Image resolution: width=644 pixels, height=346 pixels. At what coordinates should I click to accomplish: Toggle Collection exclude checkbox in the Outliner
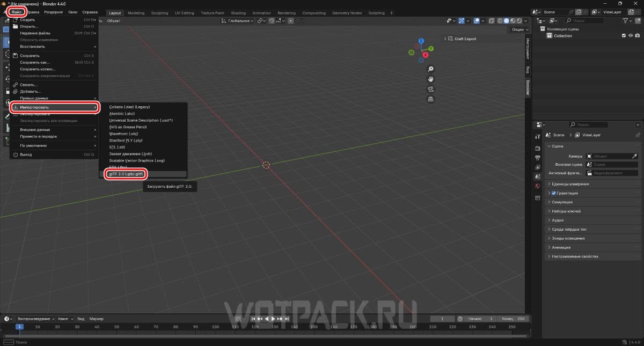click(x=624, y=35)
